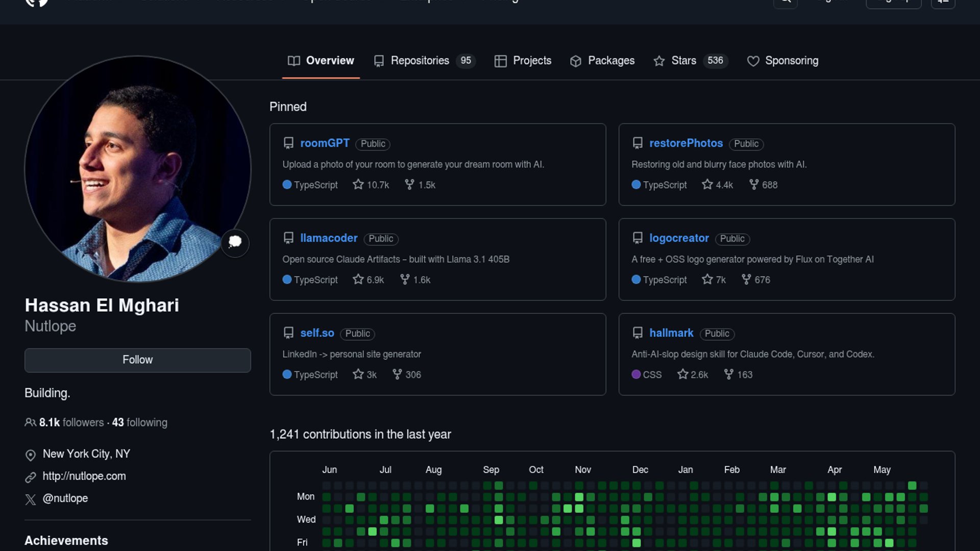
Task: Click the purple CSS language dot on hallmark
Action: click(x=636, y=374)
